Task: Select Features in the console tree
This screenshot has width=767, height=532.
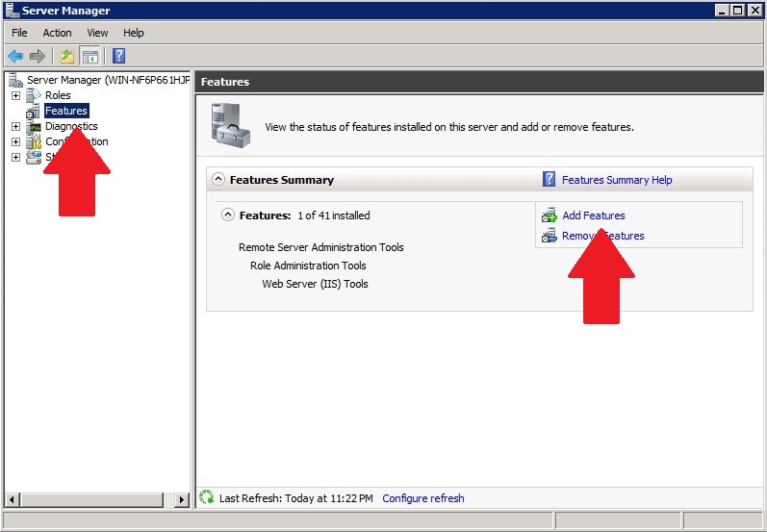Action: pyautogui.click(x=66, y=111)
